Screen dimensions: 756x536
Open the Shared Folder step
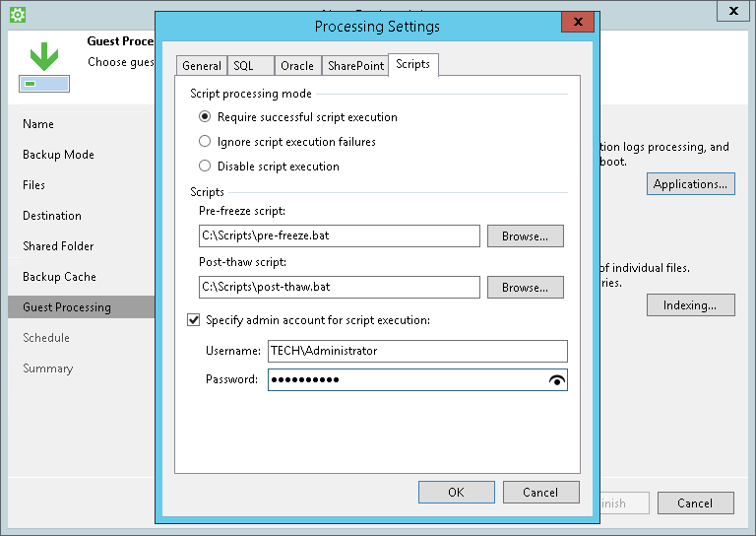pos(58,246)
